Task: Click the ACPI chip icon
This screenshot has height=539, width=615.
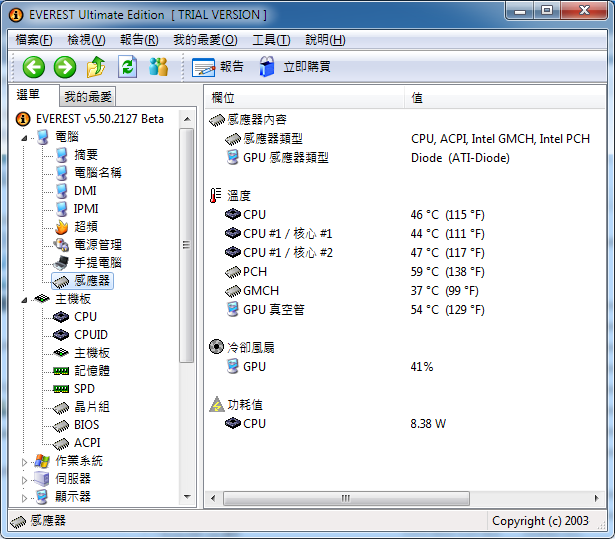Action: [61, 444]
